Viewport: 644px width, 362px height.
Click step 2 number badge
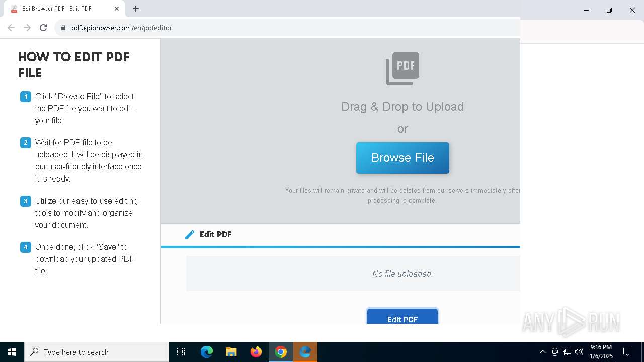(26, 142)
